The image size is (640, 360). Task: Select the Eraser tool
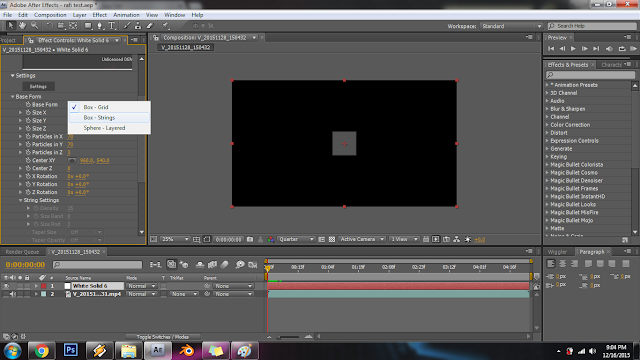point(150,26)
